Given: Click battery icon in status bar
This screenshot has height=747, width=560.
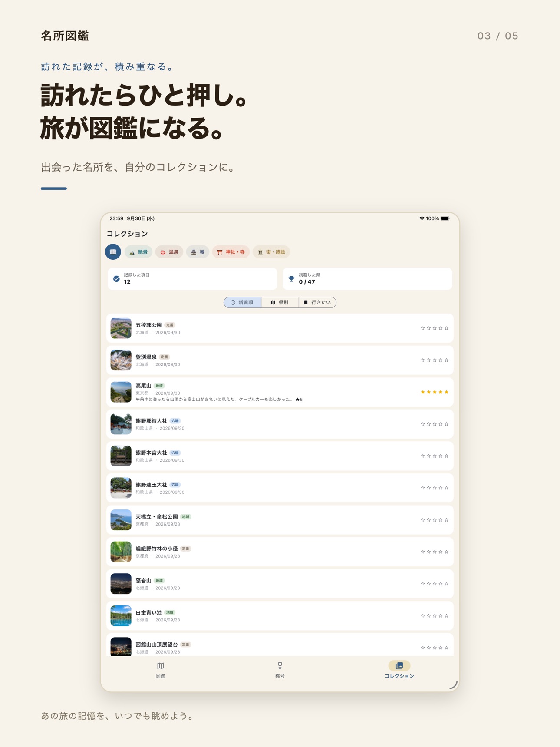Looking at the screenshot, I should [445, 218].
